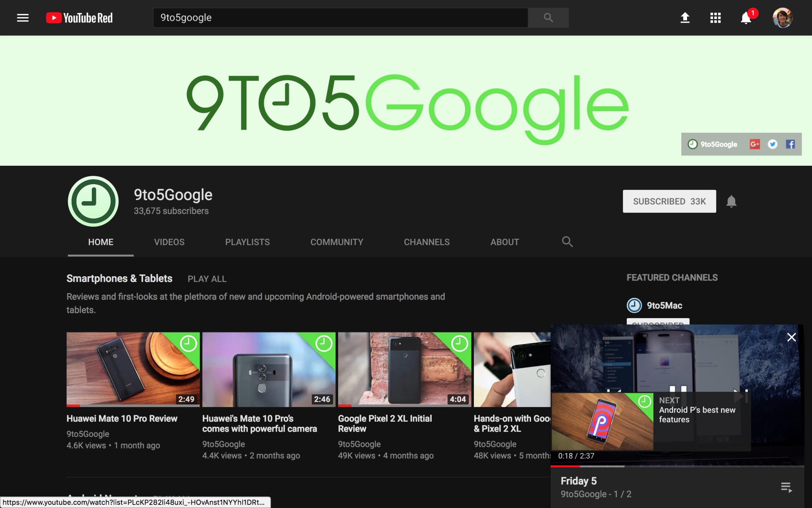Click the Google+ icon in banner

(x=754, y=144)
